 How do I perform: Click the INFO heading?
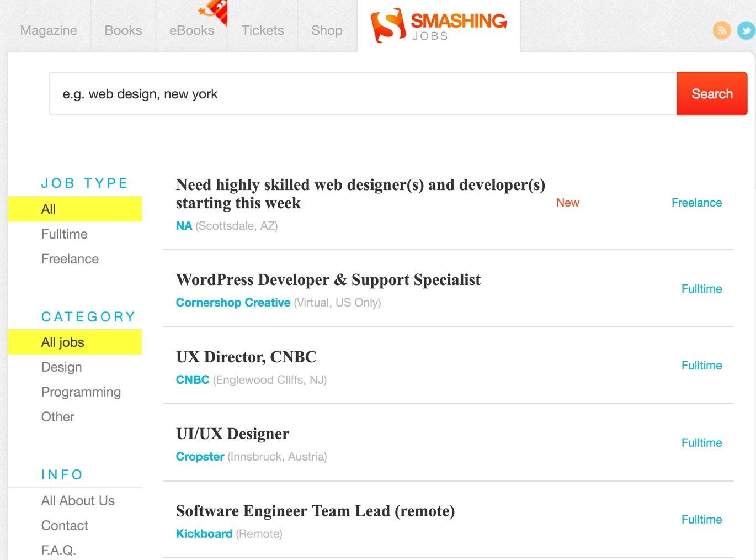coord(62,474)
